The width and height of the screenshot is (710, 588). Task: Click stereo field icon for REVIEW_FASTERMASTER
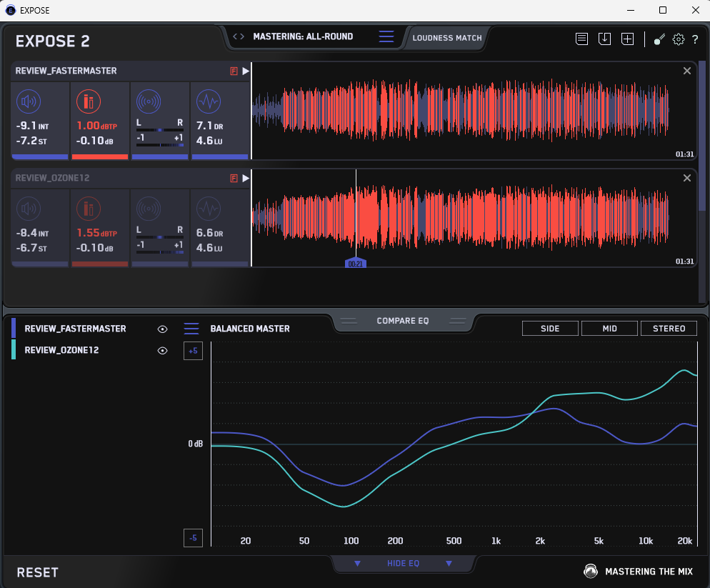(x=149, y=101)
